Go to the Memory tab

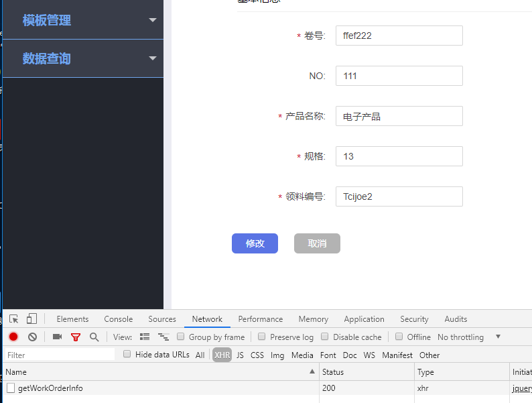tap(314, 319)
